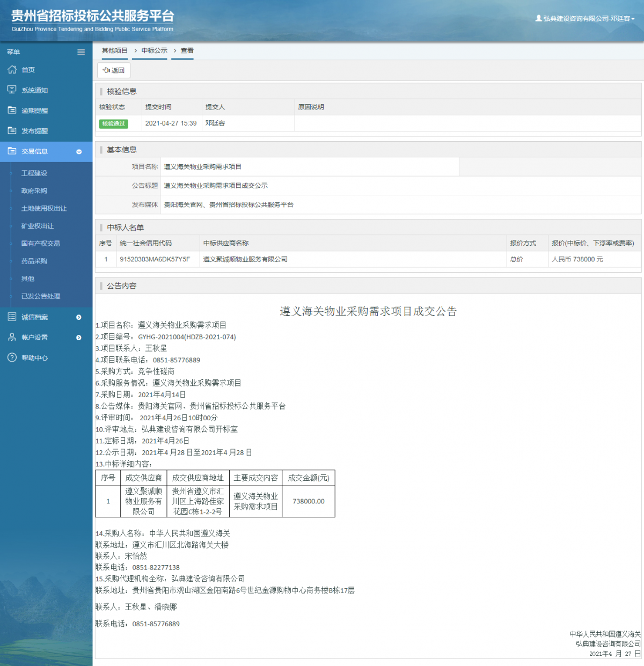
Task: Open user dropdown 弘典建设咨询有限公司-邓廷容
Action: (x=585, y=18)
